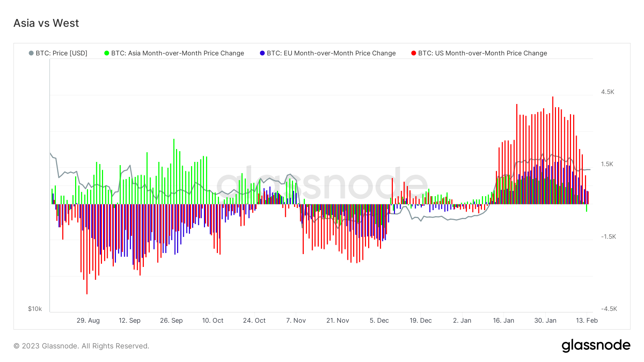The width and height of the screenshot is (644, 362).
Task: Click the green Asia legend dot
Action: (106, 53)
